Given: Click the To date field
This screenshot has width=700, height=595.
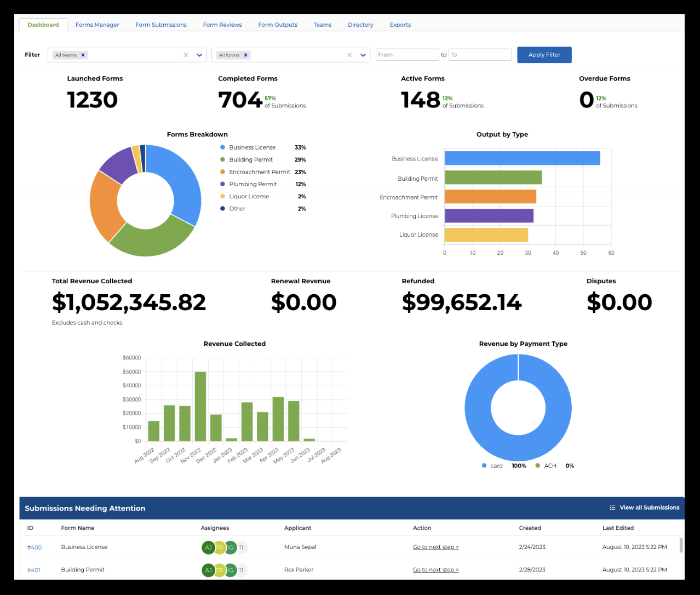Looking at the screenshot, I should pyautogui.click(x=480, y=55).
